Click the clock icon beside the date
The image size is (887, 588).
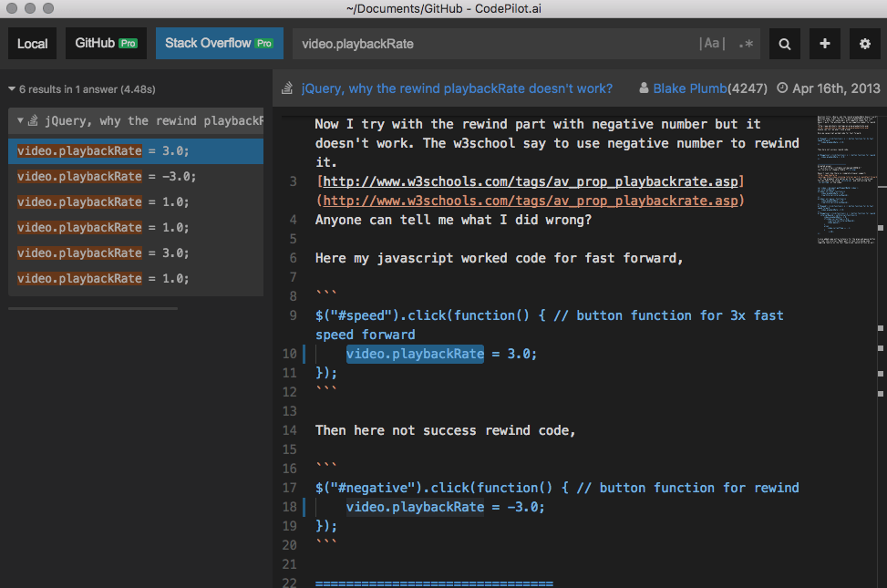point(782,88)
